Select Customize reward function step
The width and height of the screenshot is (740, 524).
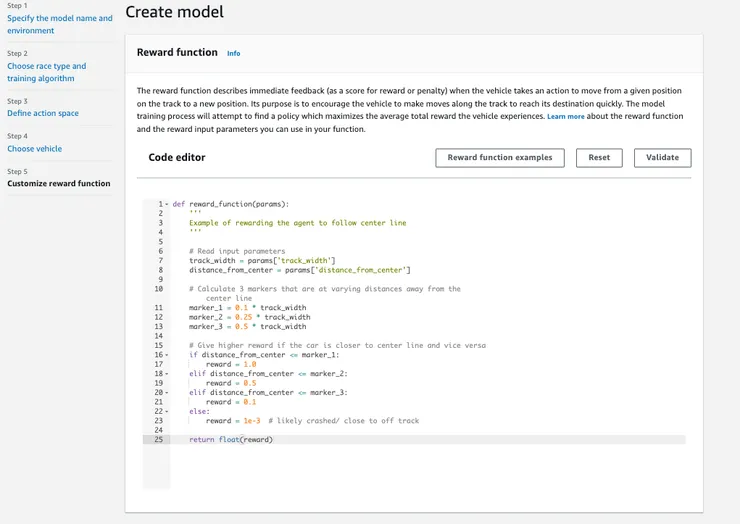[59, 184]
